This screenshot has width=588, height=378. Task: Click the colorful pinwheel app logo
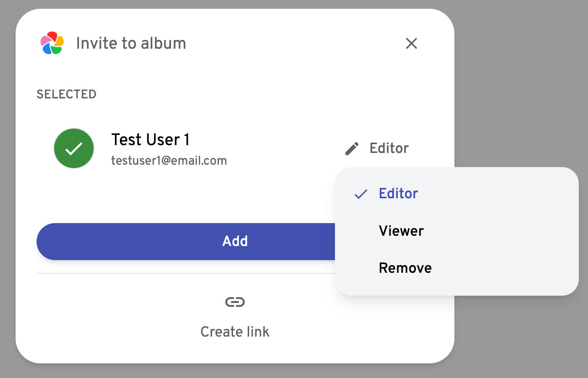coord(52,43)
